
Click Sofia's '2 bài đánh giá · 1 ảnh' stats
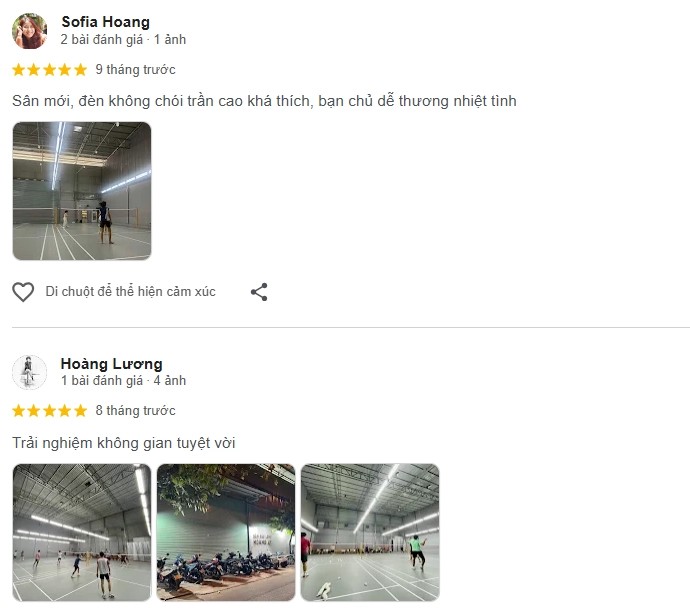point(123,40)
